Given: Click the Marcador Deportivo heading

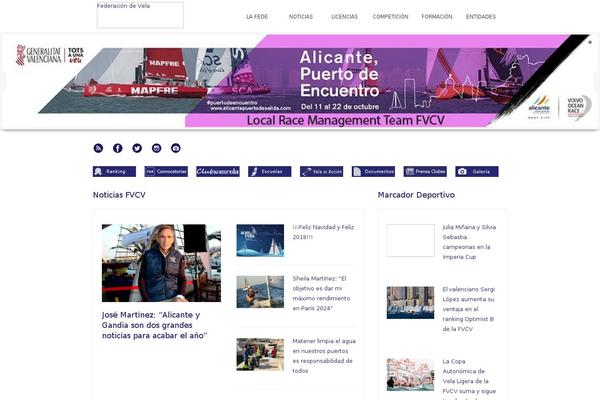Looking at the screenshot, I should tap(416, 195).
